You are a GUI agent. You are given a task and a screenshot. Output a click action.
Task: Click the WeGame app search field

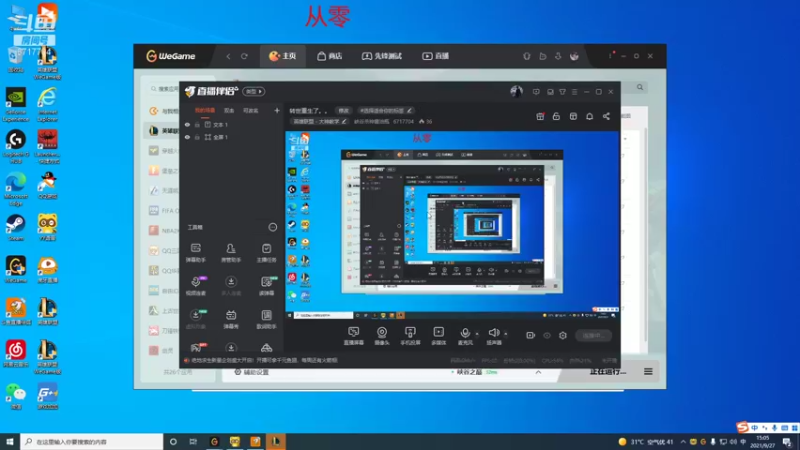click(165, 89)
